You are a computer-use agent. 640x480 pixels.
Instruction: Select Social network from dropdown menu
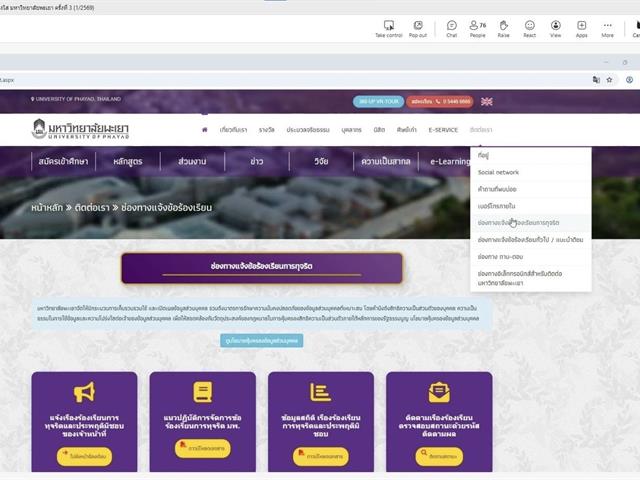pos(498,172)
